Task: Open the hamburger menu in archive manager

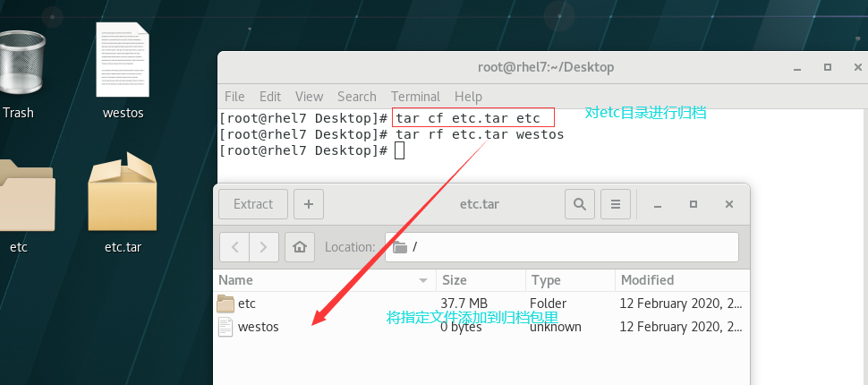Action: [x=616, y=204]
